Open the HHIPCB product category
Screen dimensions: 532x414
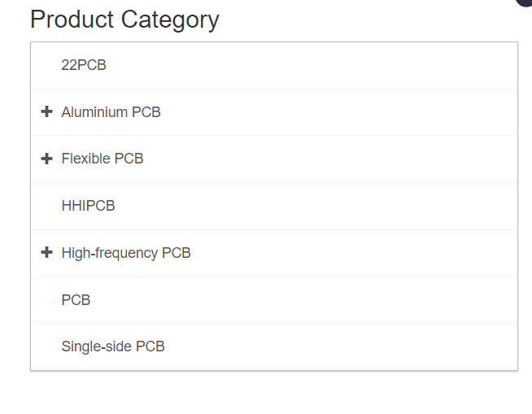click(x=88, y=206)
